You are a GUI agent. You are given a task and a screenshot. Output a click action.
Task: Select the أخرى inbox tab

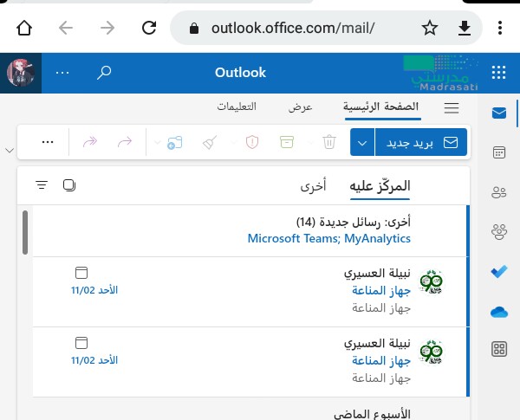313,186
